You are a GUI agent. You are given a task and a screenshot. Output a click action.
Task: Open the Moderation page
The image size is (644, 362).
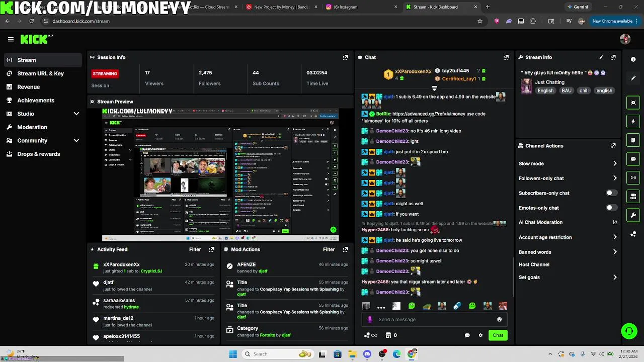(43, 127)
